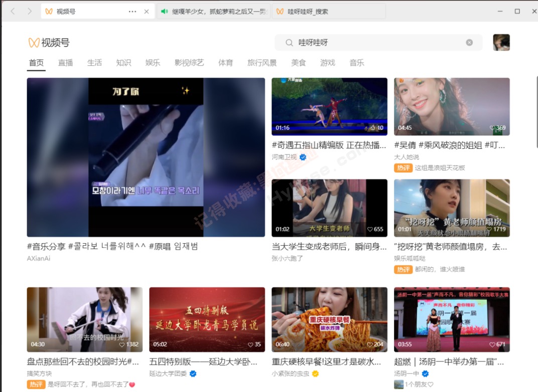The image size is (538, 392).
Task: Play the 回不去的校园时光 video thumbnail
Action: [85, 319]
